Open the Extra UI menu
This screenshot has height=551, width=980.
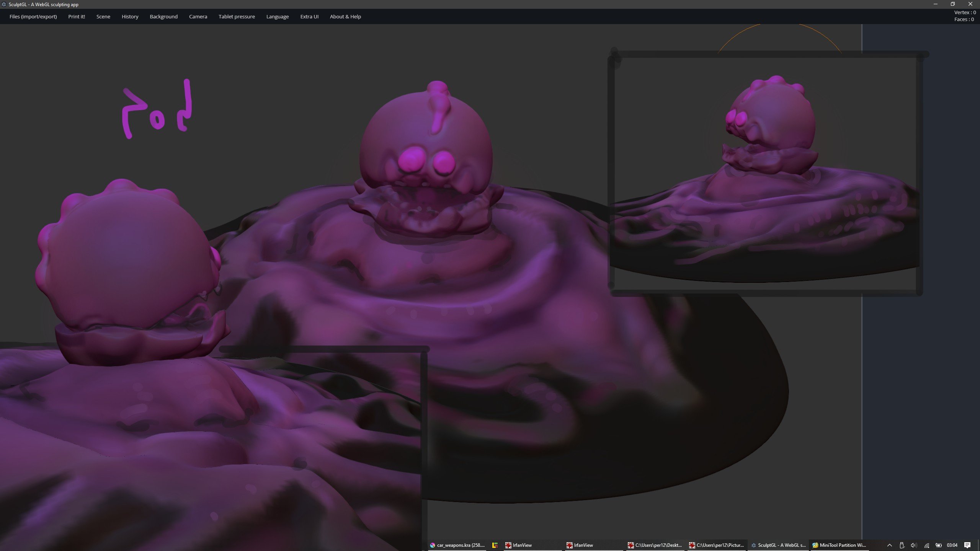pos(309,16)
